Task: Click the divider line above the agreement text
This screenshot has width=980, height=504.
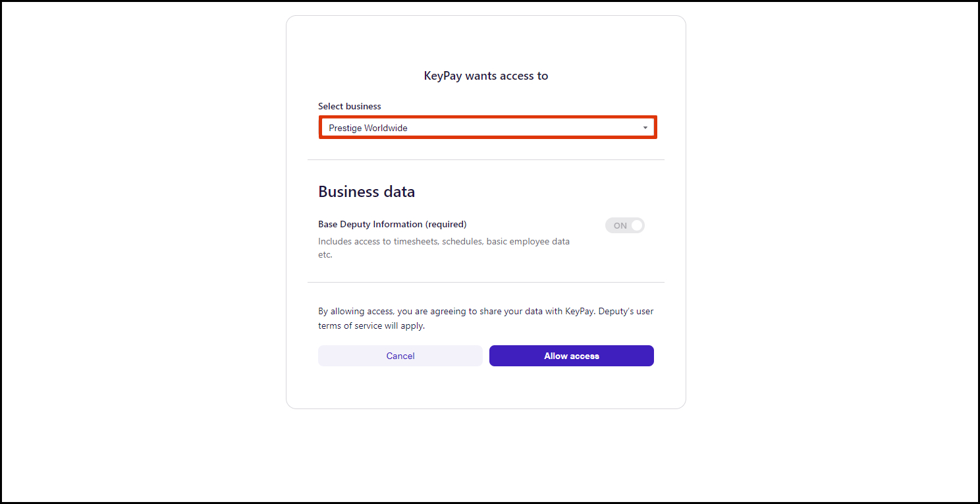Action: (x=486, y=282)
